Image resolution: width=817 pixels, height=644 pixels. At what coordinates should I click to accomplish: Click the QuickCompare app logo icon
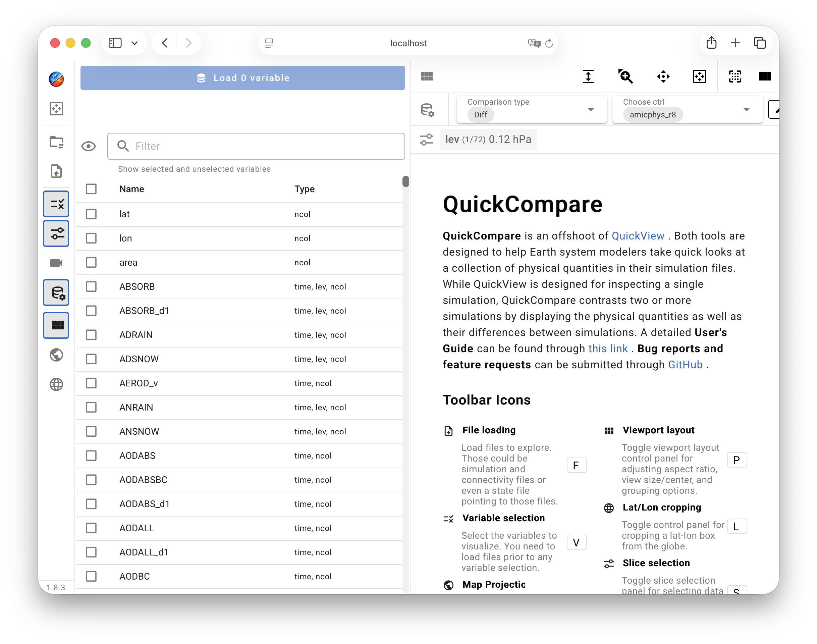coord(56,79)
